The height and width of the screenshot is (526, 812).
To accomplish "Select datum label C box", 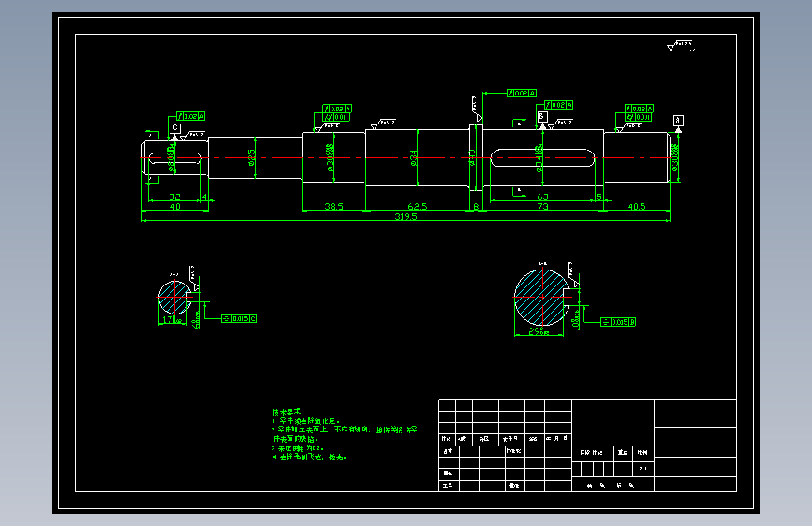I will [175, 128].
